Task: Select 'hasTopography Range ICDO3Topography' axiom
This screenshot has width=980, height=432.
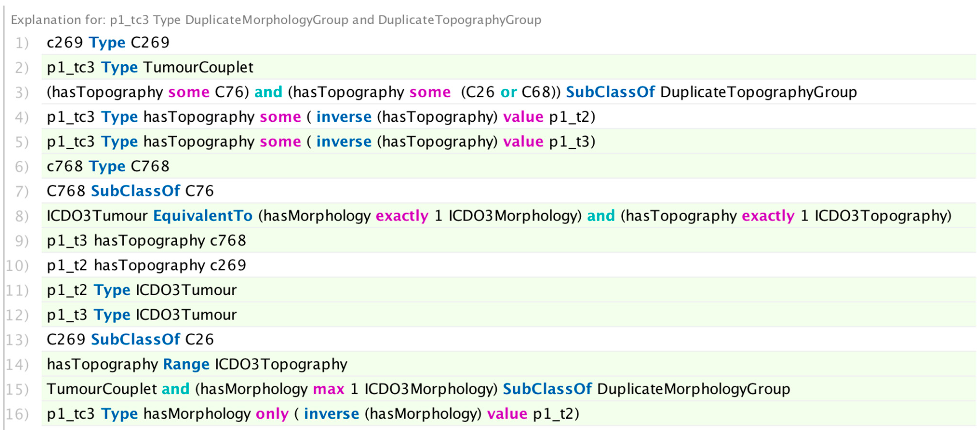Action: [x=508, y=364]
